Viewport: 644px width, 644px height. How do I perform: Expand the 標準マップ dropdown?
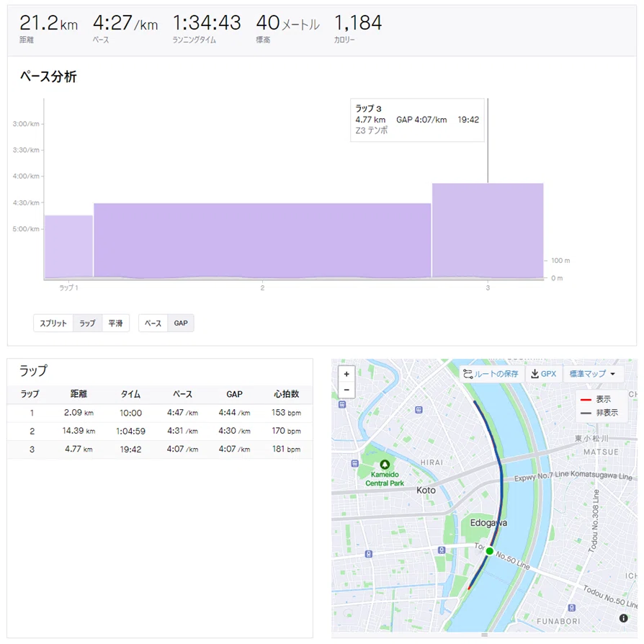pos(592,374)
